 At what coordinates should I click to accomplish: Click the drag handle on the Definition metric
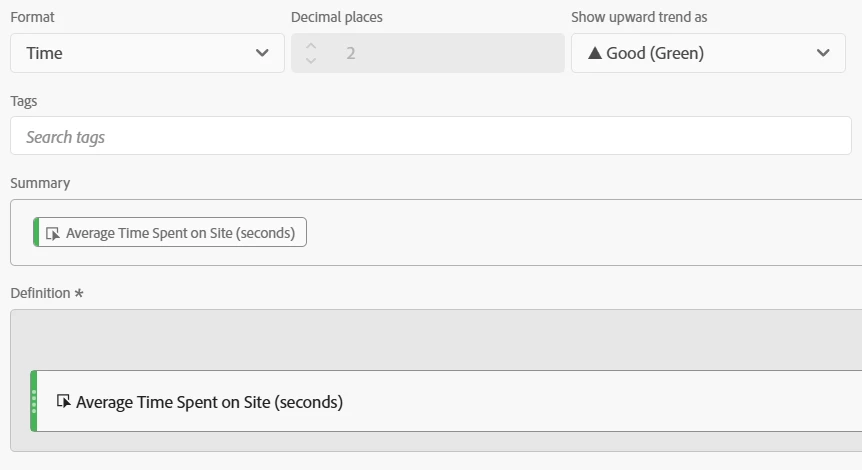[34, 401]
